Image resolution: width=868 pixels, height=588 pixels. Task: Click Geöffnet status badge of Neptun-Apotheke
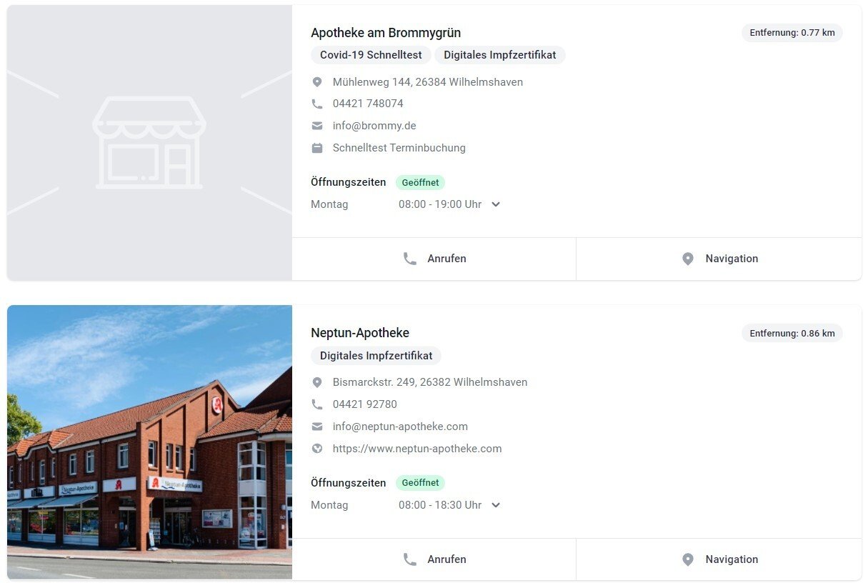click(x=420, y=483)
